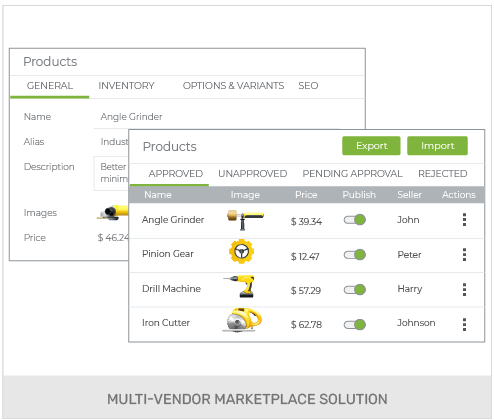The image size is (494, 420).
Task: Toggle publish switch for Iron Cutter
Action: coord(355,324)
